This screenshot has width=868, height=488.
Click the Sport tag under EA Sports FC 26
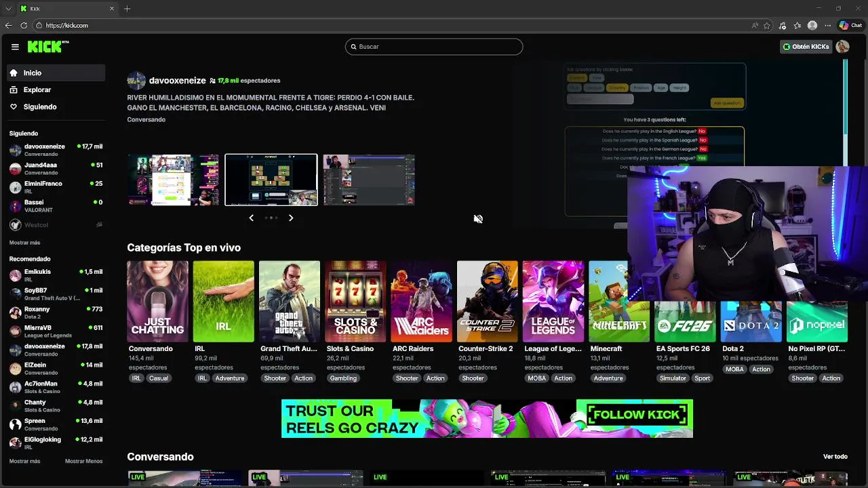coord(703,378)
